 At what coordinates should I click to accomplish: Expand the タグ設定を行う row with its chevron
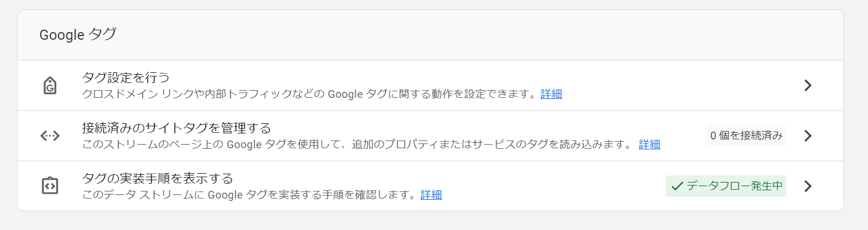[x=808, y=85]
